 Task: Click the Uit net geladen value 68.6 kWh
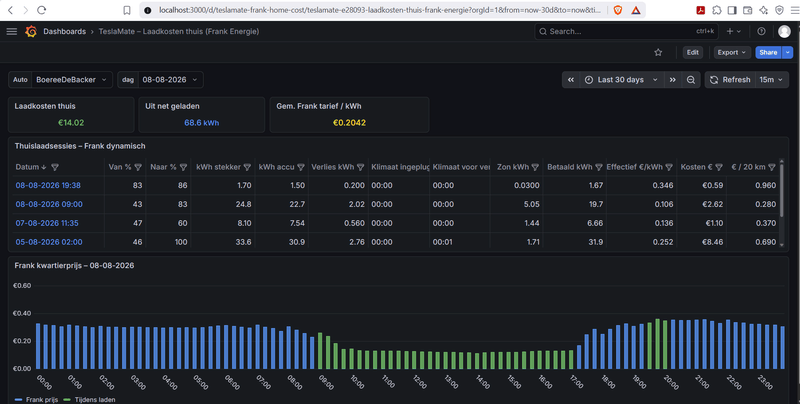tap(202, 123)
